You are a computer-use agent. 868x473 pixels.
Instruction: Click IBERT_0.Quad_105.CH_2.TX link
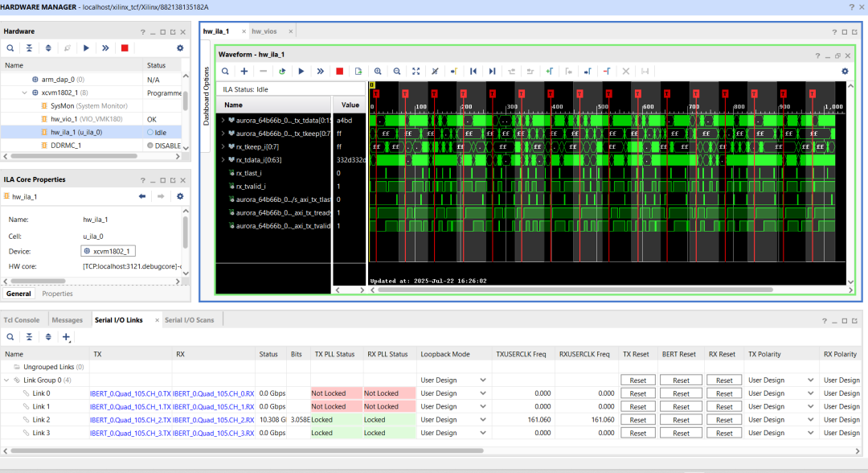click(x=130, y=420)
